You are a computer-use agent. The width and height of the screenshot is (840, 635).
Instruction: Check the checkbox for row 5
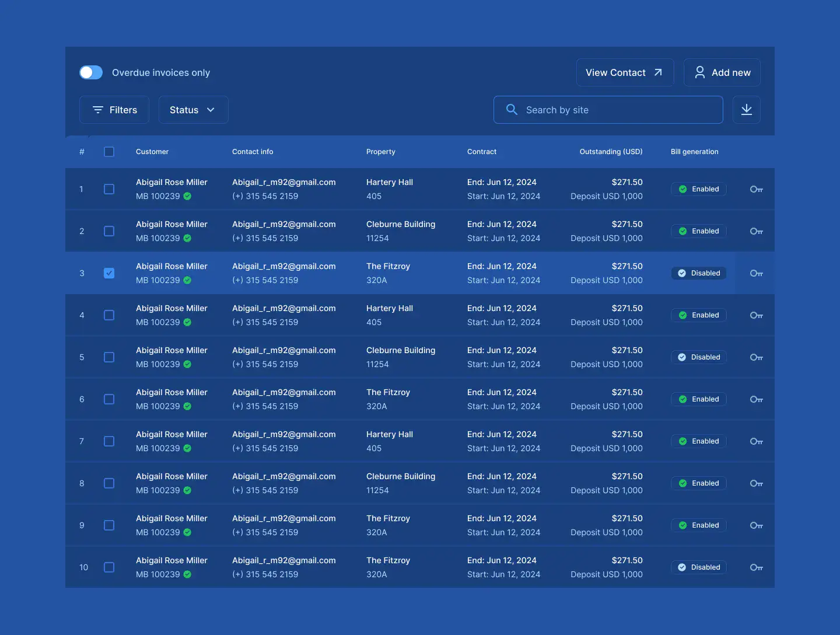[109, 357]
